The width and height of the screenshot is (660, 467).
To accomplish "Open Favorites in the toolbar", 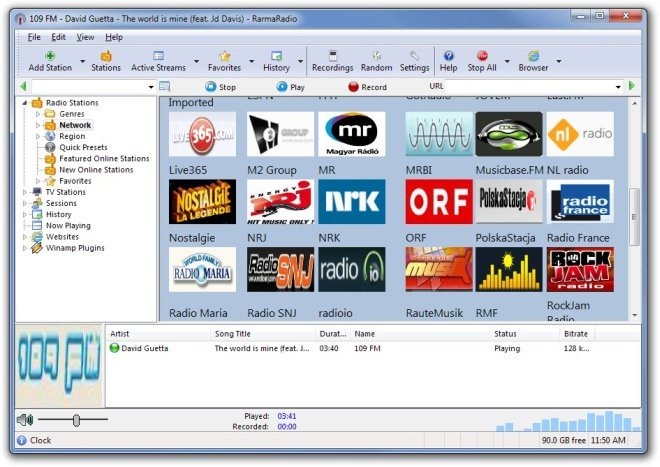I will tap(224, 61).
